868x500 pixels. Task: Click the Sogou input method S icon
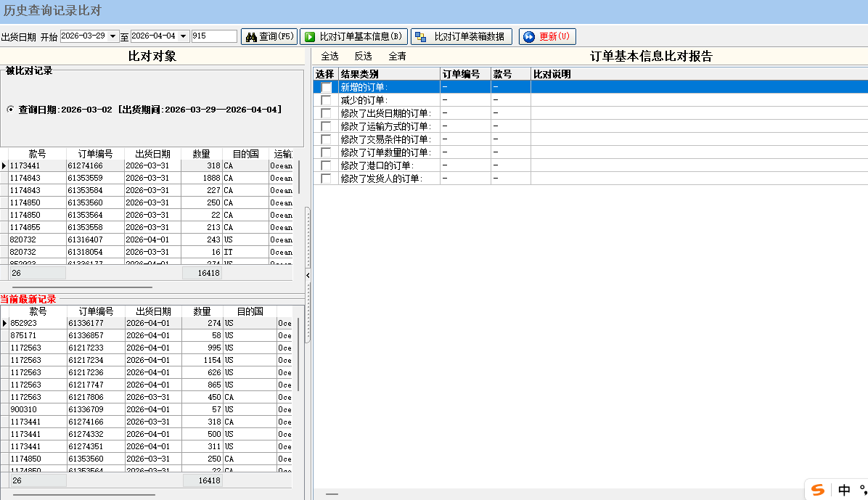tap(818, 490)
